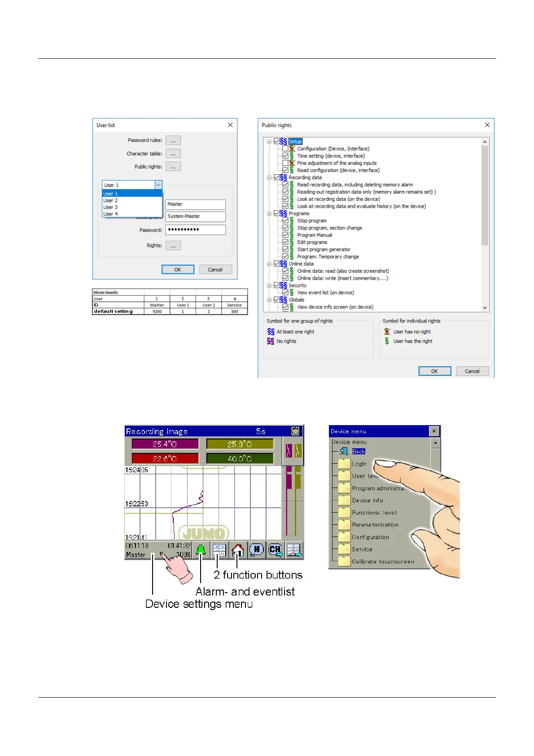Uncheck the Edit programs right
Screen dimensions: 534x756
click(285, 242)
